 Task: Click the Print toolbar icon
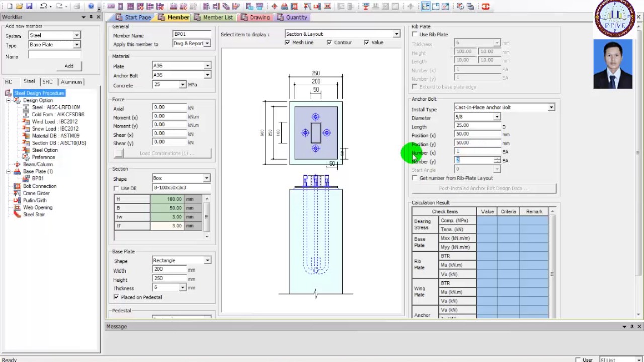click(x=77, y=6)
